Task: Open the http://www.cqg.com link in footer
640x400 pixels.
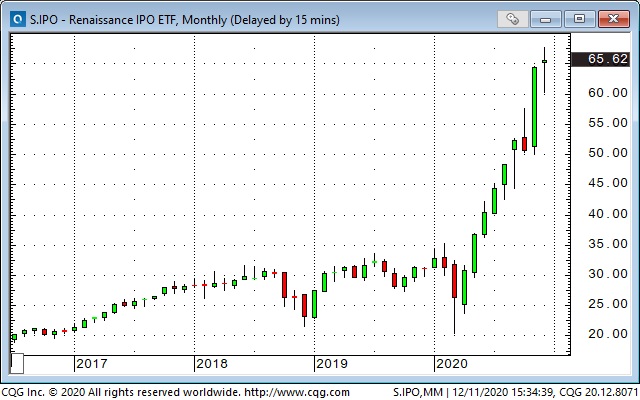Action: (x=297, y=393)
